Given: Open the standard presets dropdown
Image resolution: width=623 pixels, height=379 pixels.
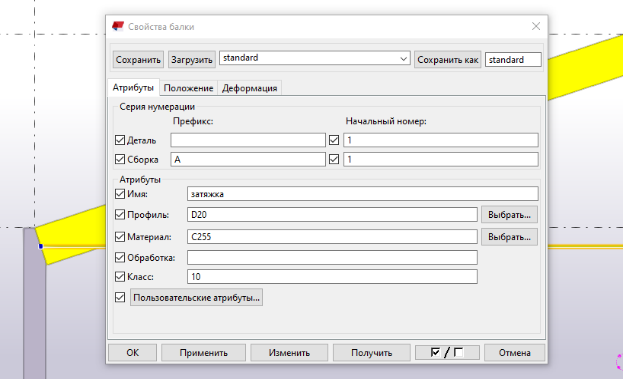Looking at the screenshot, I should click(x=315, y=58).
